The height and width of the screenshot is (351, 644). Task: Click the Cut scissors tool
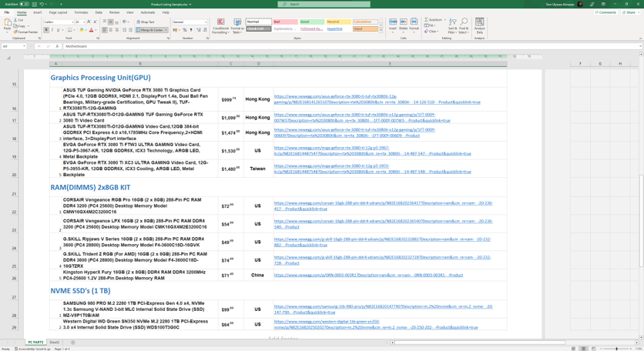[18, 20]
